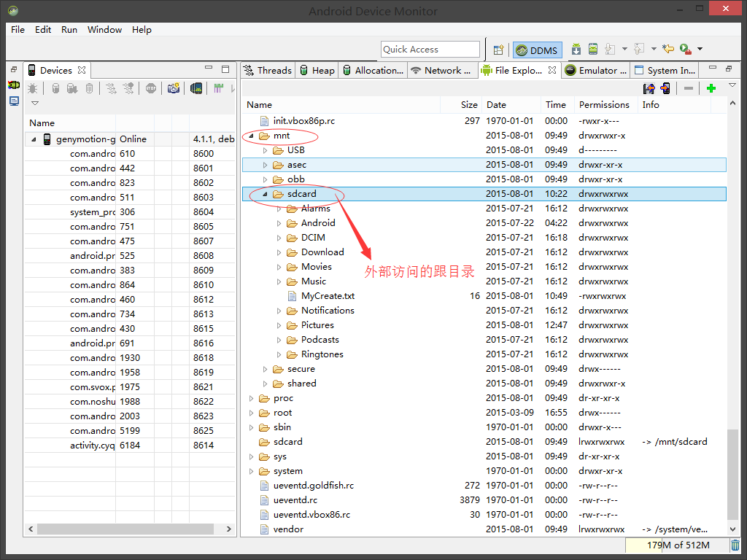Click the Systrace capture icon in Devices toolbar

[x=218, y=88]
